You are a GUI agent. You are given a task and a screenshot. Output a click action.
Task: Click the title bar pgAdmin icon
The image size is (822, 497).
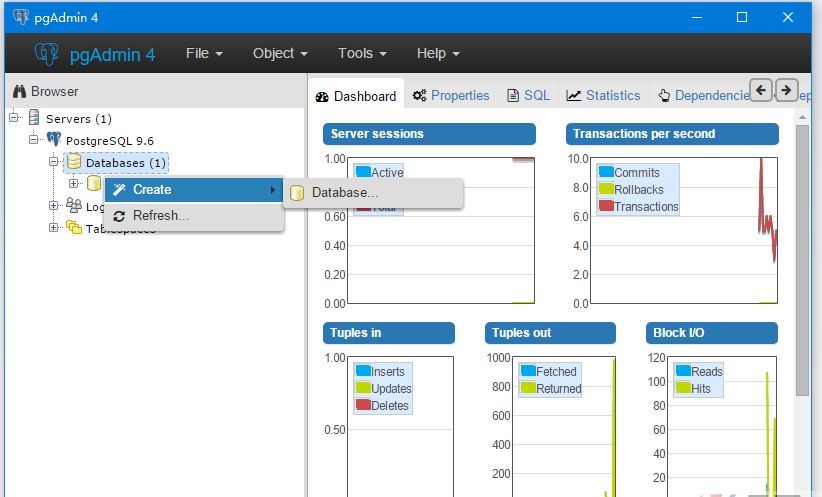(x=21, y=17)
